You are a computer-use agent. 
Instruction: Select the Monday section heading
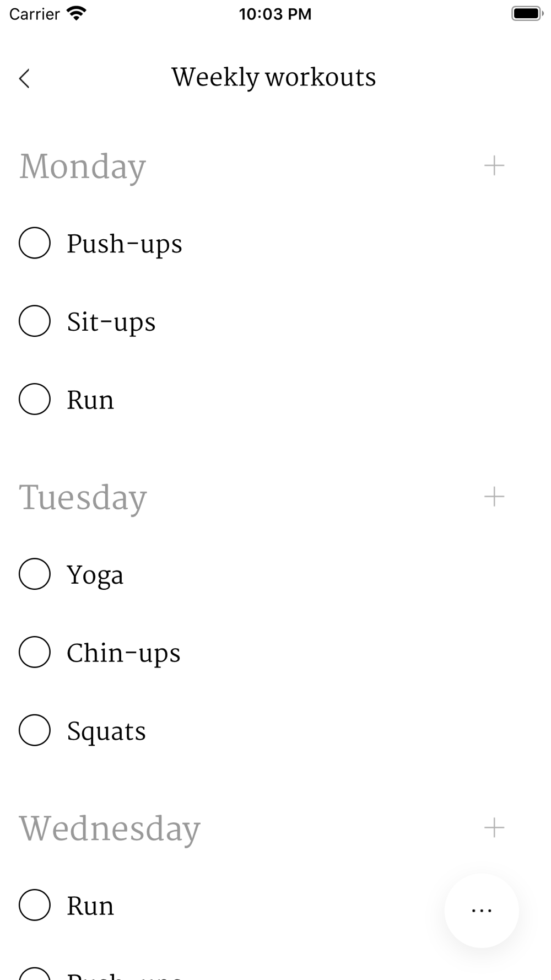pyautogui.click(x=83, y=167)
